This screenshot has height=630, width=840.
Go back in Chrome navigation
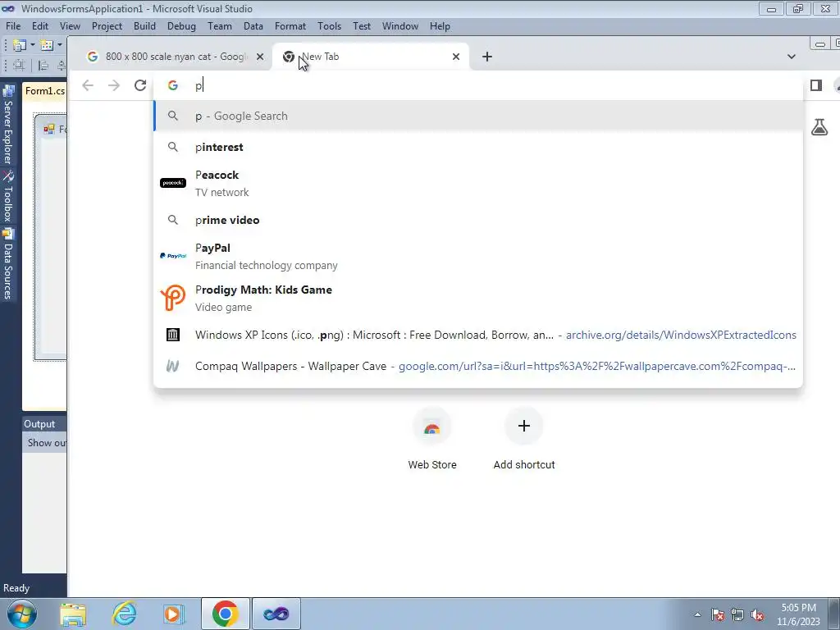88,85
